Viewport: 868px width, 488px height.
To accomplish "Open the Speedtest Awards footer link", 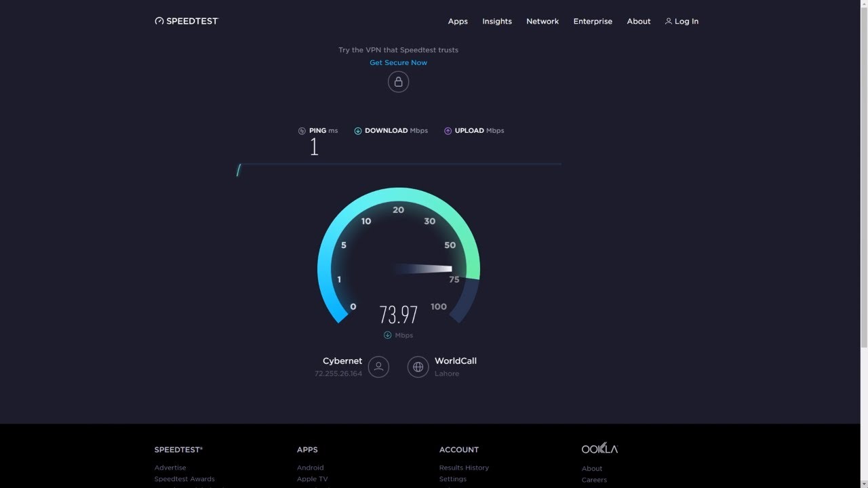I will 184,479.
